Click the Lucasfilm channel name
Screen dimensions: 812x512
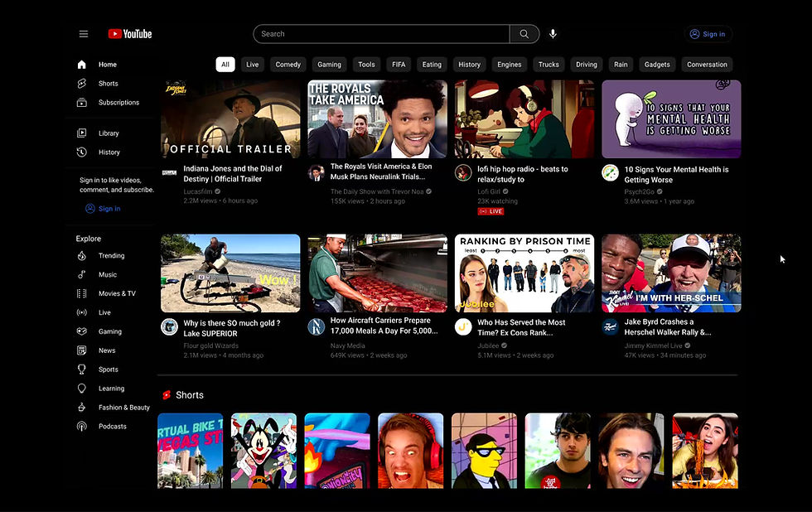pos(198,191)
